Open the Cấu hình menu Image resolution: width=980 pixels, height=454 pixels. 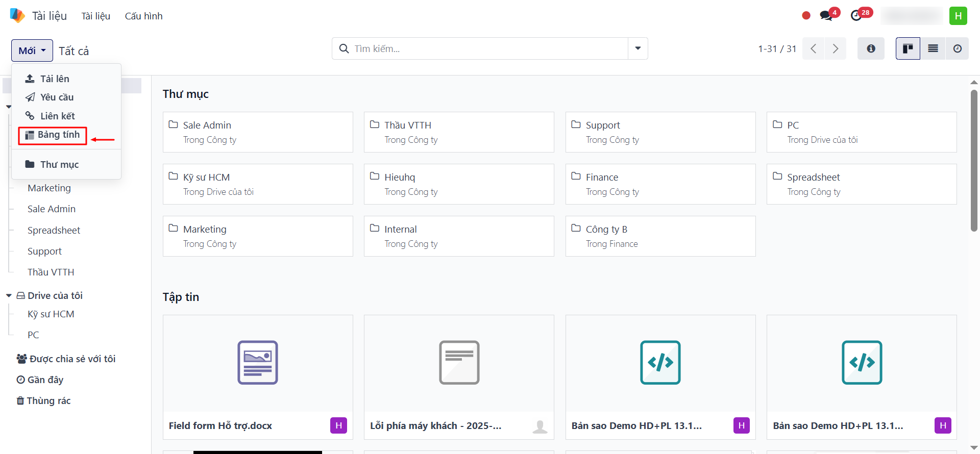tap(143, 16)
